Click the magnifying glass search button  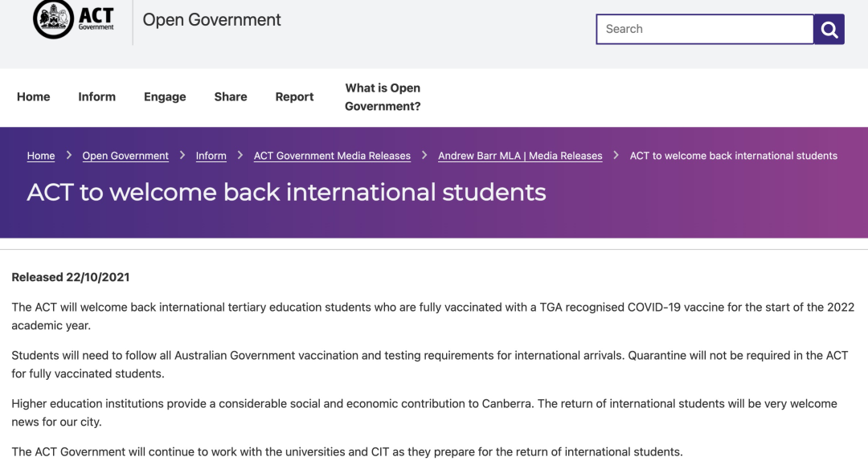pyautogui.click(x=829, y=29)
